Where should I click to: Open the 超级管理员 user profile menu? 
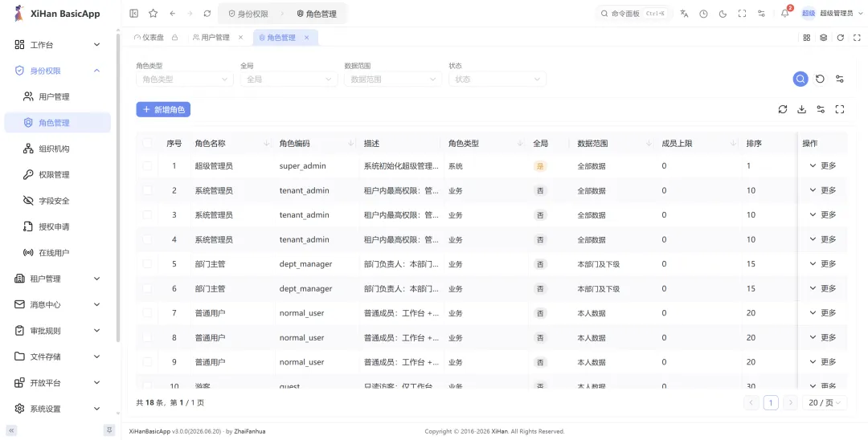click(x=832, y=14)
